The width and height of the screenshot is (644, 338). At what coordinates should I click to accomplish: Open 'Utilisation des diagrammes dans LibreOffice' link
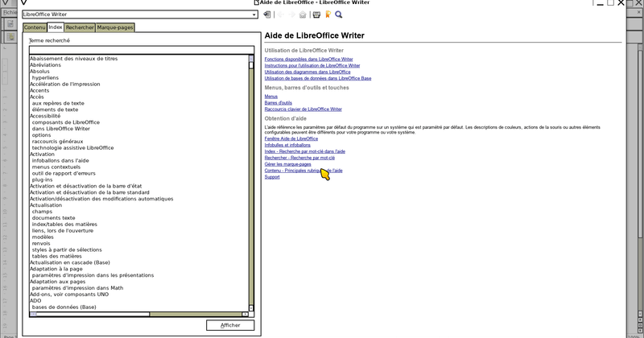pyautogui.click(x=308, y=72)
